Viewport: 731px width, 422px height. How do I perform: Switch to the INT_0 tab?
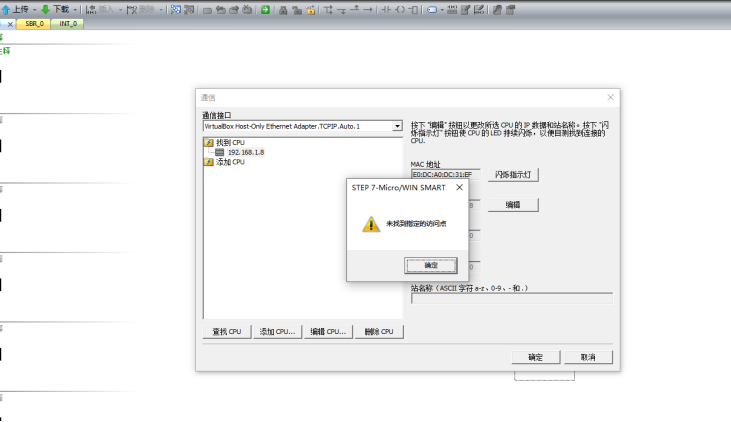tap(68, 24)
